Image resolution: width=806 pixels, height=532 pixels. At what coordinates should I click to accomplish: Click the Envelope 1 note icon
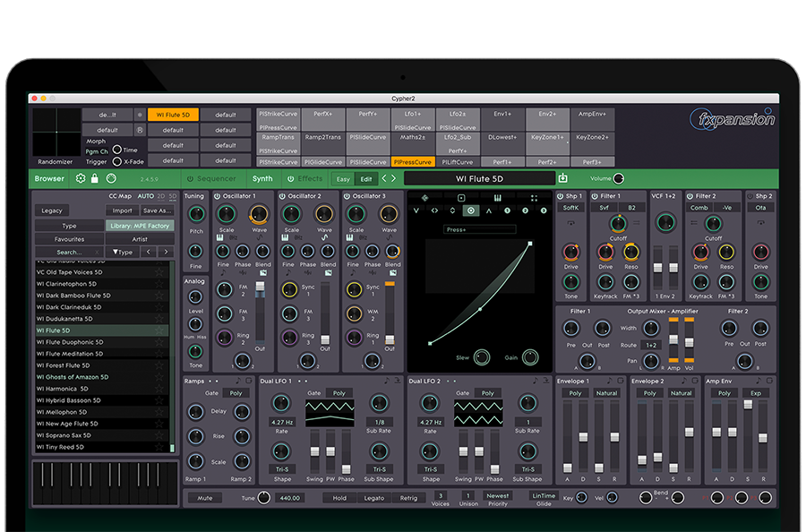tap(609, 381)
